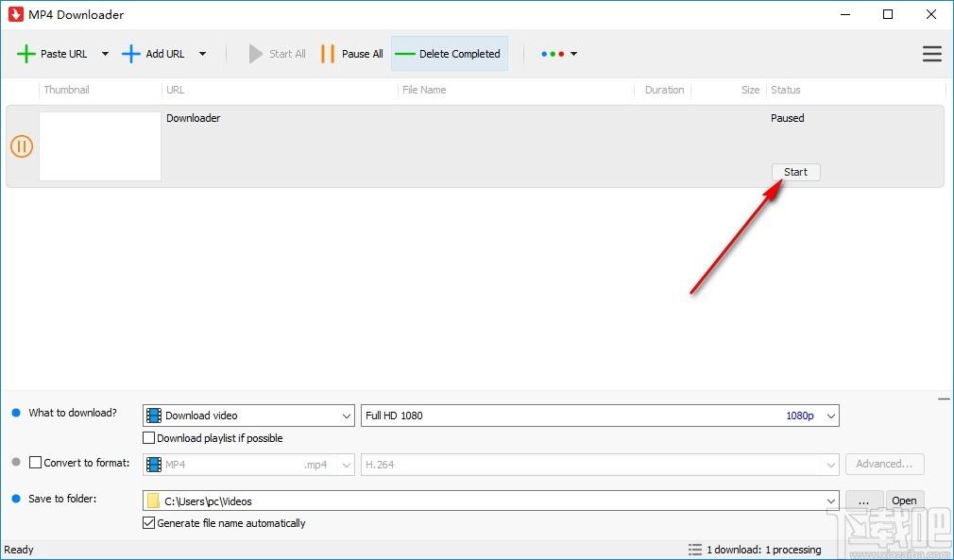954x560 pixels.
Task: Click the File Name column header
Action: [424, 90]
